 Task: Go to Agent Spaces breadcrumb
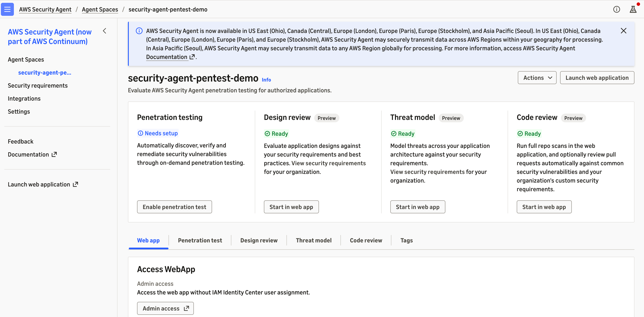click(100, 10)
